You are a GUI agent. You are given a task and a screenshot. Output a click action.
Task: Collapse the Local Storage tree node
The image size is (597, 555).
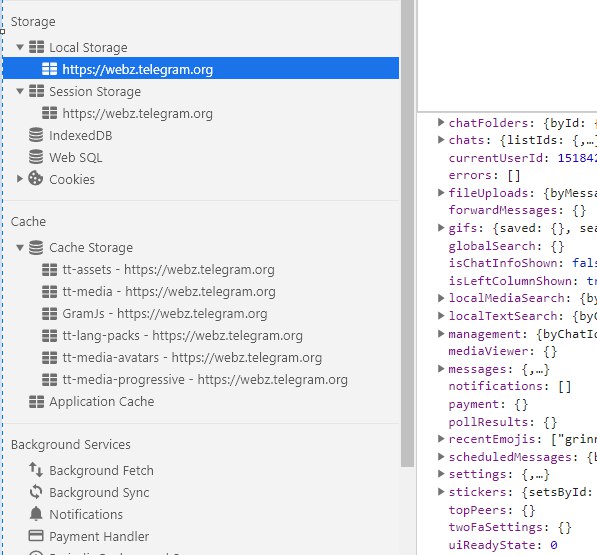click(20, 48)
